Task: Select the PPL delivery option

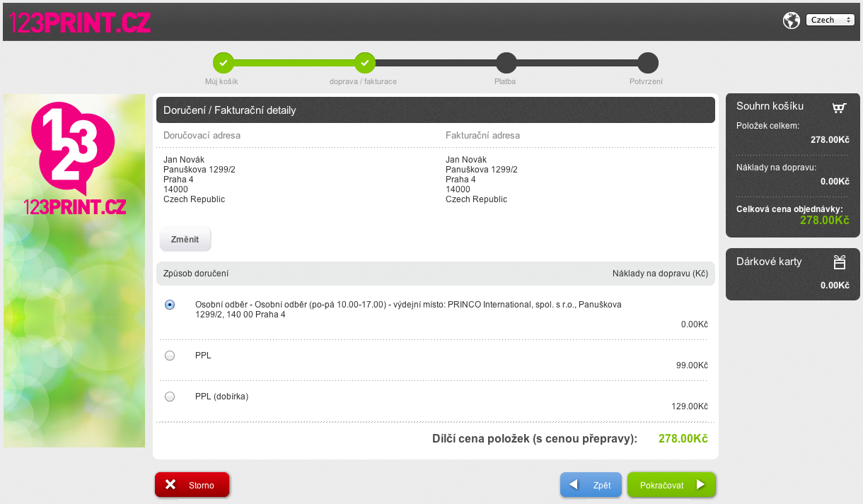Action: pyautogui.click(x=170, y=356)
